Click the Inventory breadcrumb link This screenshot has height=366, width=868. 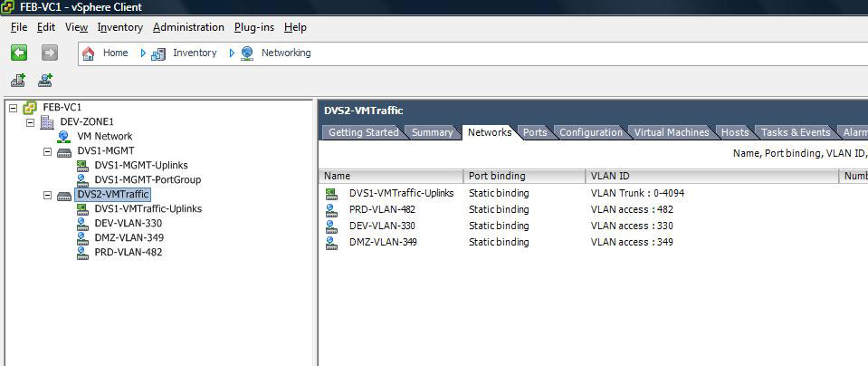click(x=195, y=53)
